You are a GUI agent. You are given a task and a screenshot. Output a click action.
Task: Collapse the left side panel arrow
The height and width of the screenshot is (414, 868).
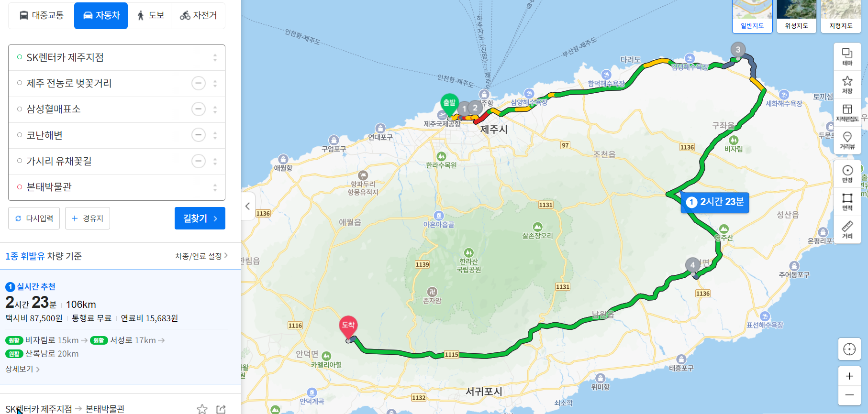click(248, 206)
